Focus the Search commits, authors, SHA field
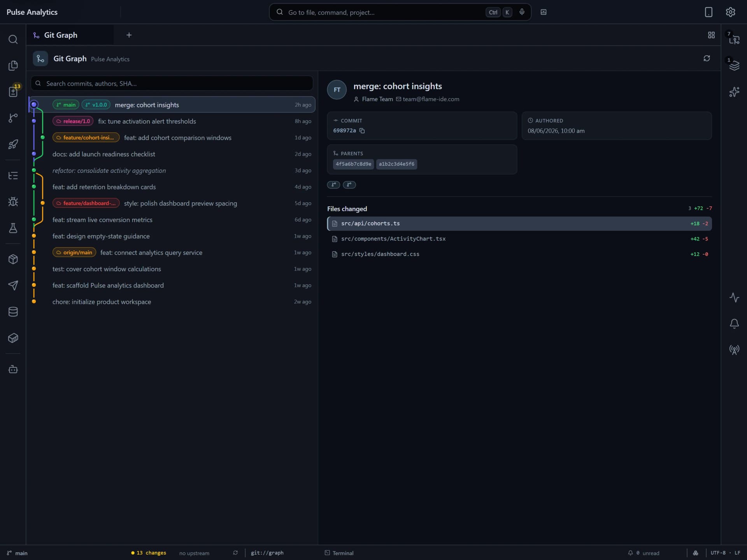 172,83
